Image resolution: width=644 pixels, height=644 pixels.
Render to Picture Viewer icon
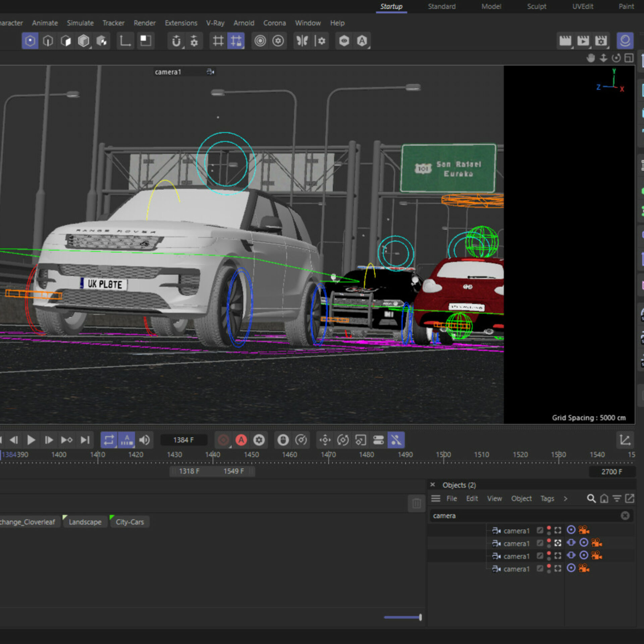[x=583, y=41]
